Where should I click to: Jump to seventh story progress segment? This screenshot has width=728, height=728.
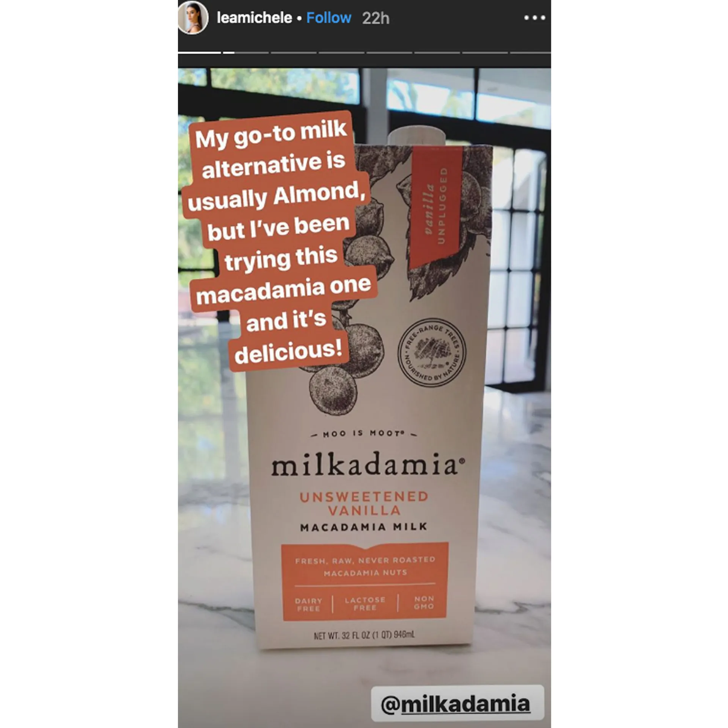(x=485, y=52)
